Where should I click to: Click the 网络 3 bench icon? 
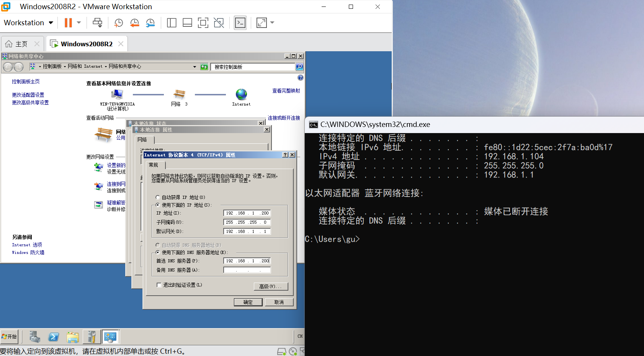(x=179, y=94)
